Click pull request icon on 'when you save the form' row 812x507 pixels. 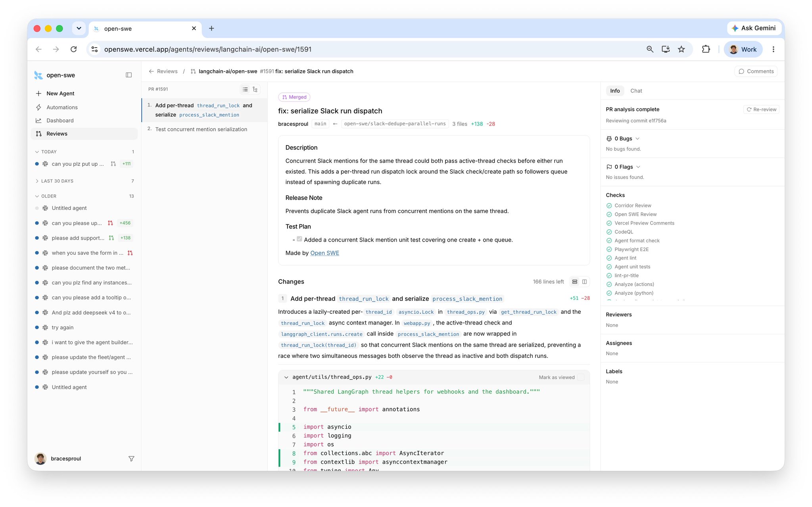tap(130, 253)
